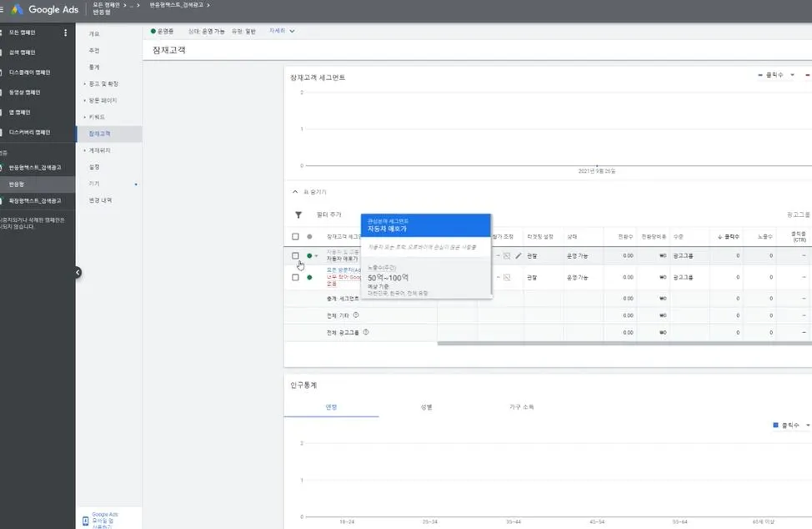This screenshot has width=812, height=529.
Task: Click the 동영상 캠페인 sidebar icon
Action: pos(2,93)
